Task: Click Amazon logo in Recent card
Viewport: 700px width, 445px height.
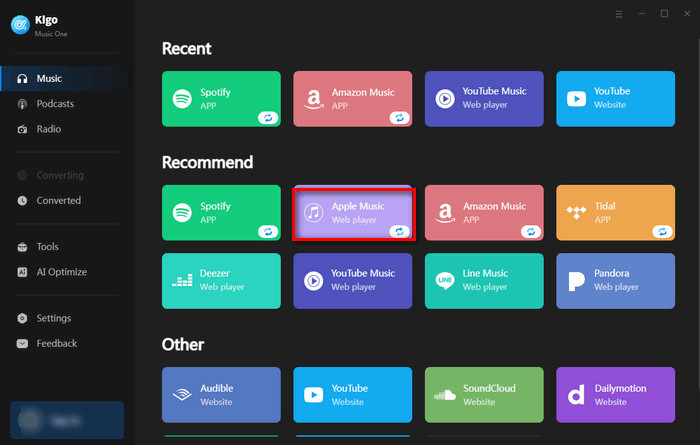Action: [x=314, y=99]
